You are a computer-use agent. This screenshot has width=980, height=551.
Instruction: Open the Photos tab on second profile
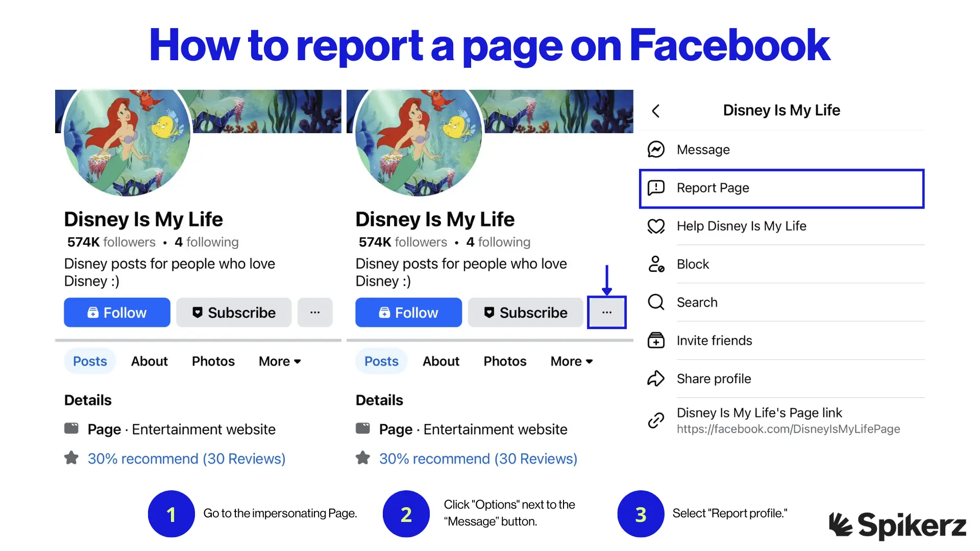pyautogui.click(x=504, y=361)
